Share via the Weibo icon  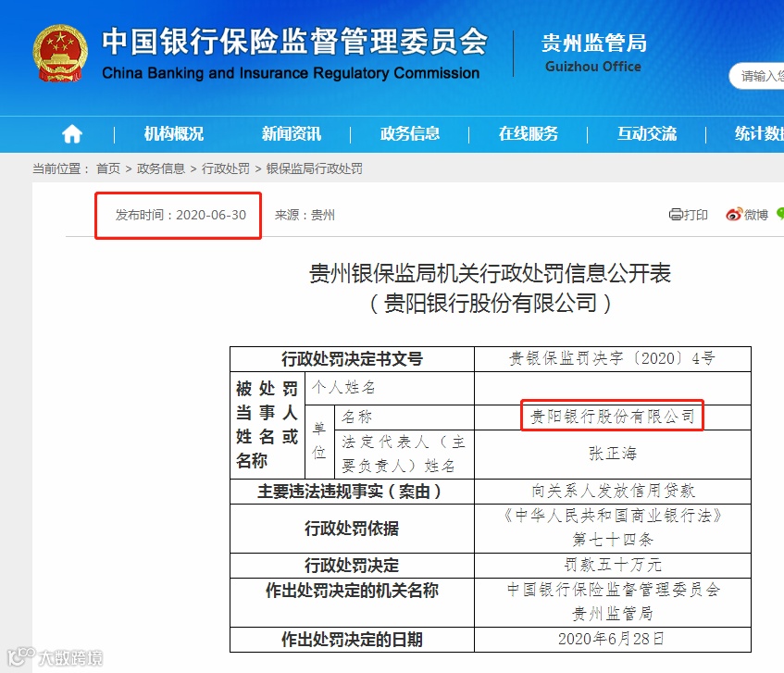click(x=734, y=215)
